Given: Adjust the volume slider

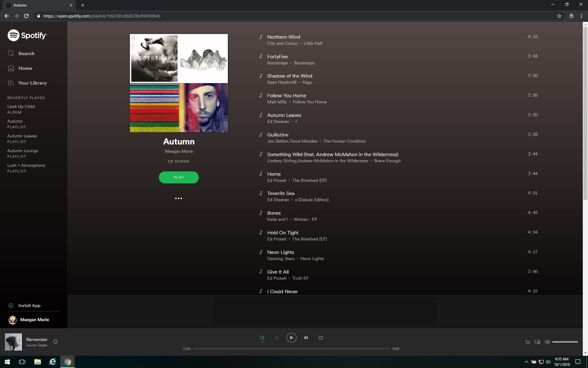Looking at the screenshot, I should point(565,342).
